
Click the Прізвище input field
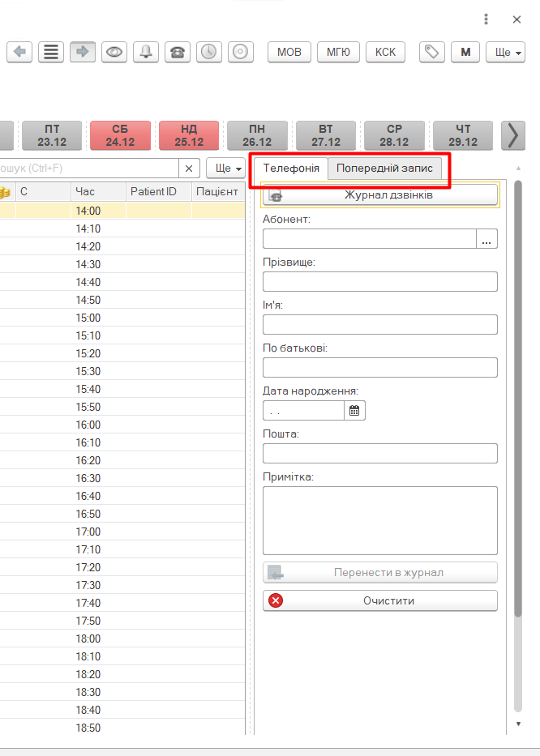click(x=379, y=281)
